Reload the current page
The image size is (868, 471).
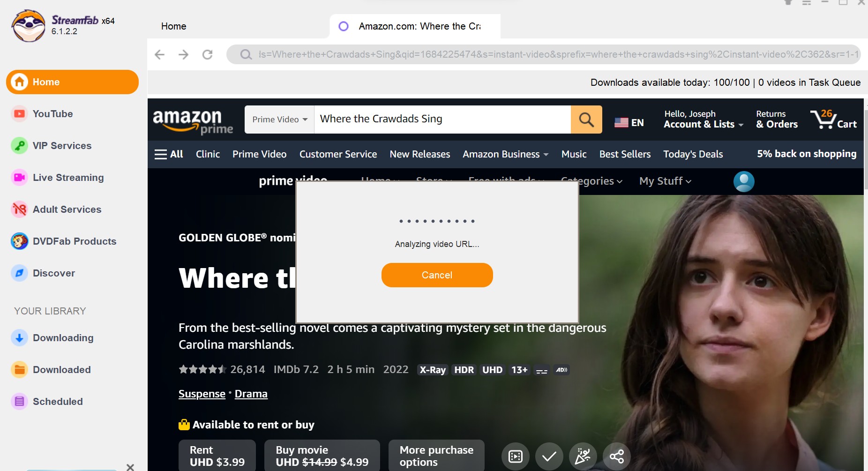click(x=207, y=54)
